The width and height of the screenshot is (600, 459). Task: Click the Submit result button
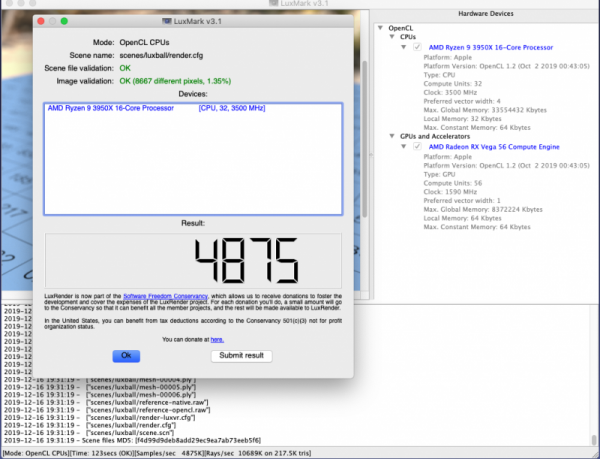point(241,356)
